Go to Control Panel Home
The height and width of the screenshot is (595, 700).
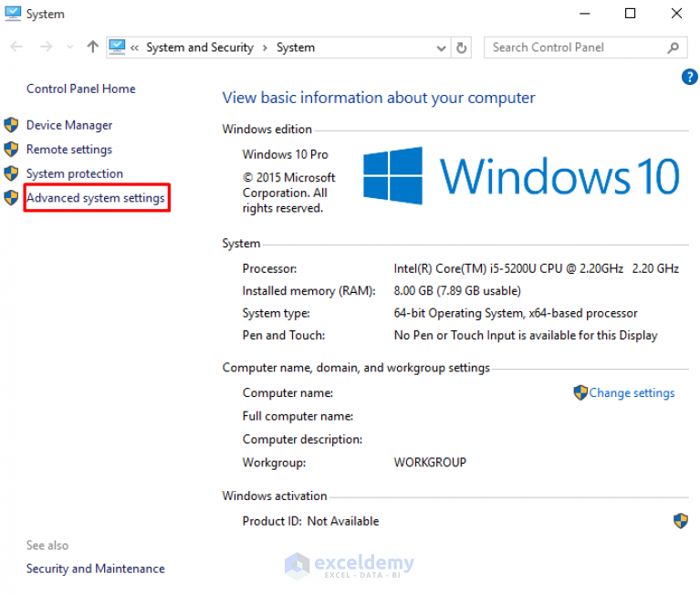coord(81,89)
